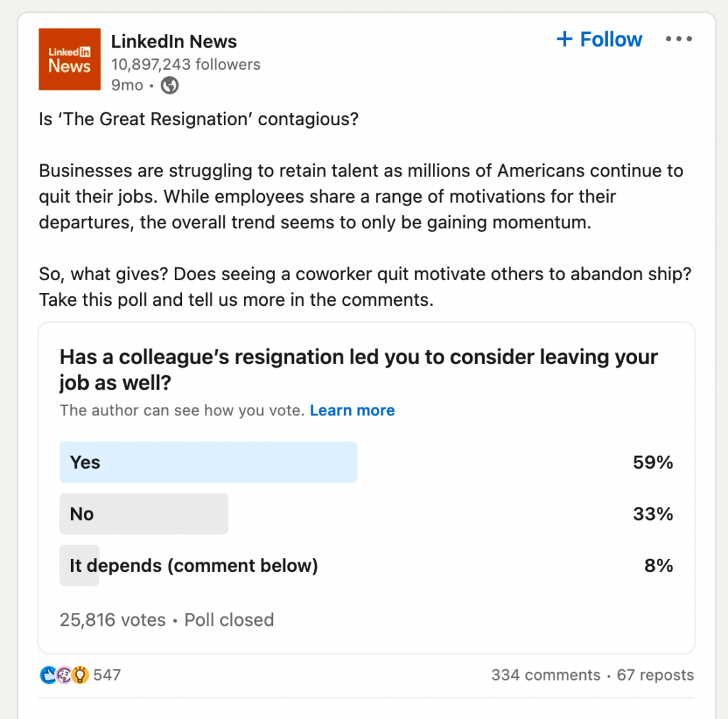This screenshot has height=719, width=728.
Task: Click the Learn more link
Action: coord(352,410)
